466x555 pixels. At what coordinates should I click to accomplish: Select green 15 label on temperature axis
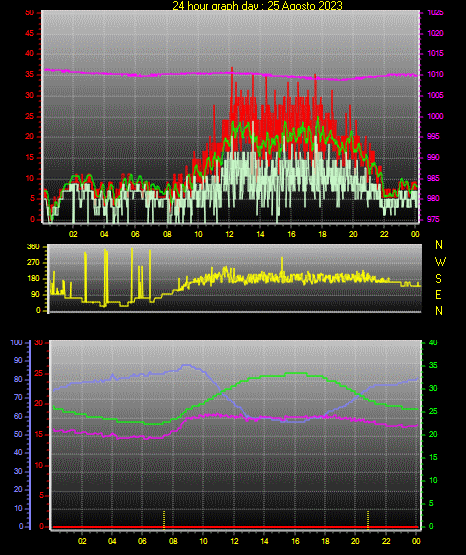pos(433,457)
